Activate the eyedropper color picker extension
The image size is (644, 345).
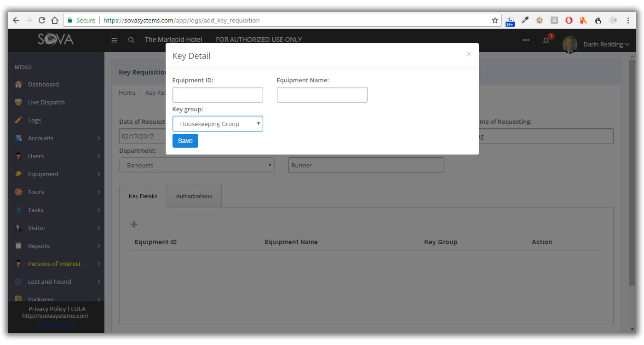(525, 20)
